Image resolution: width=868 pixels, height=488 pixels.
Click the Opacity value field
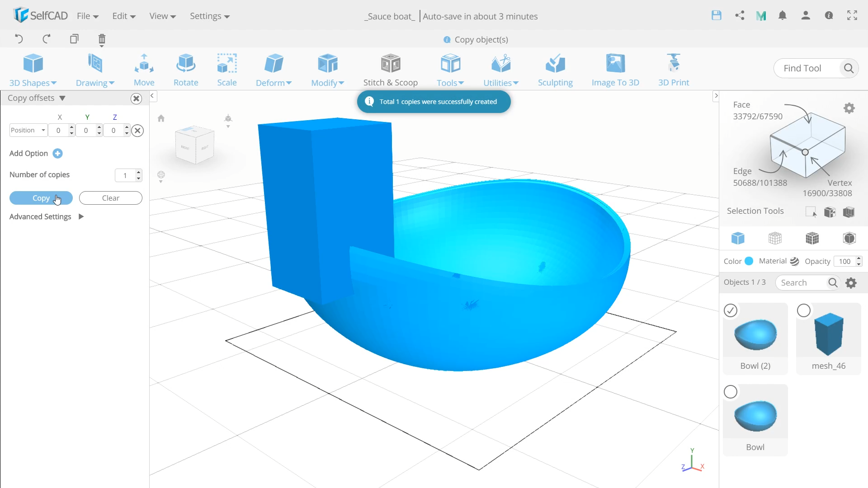(844, 261)
